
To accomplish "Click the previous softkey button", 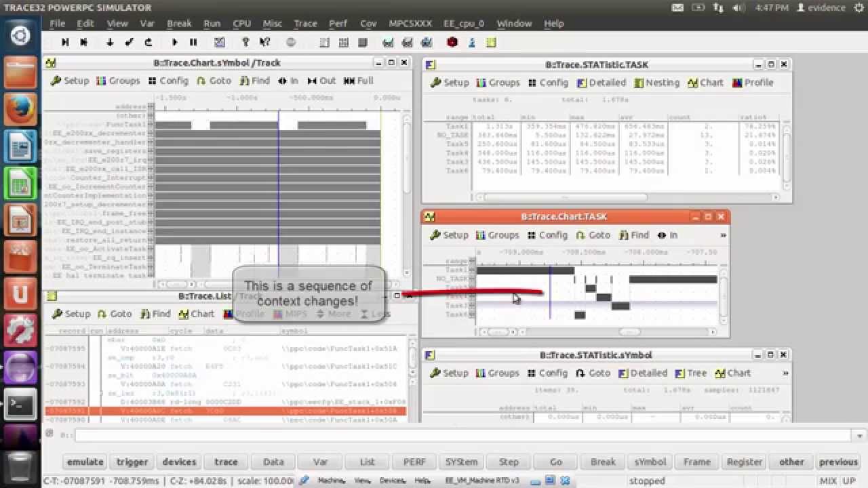I will [839, 462].
